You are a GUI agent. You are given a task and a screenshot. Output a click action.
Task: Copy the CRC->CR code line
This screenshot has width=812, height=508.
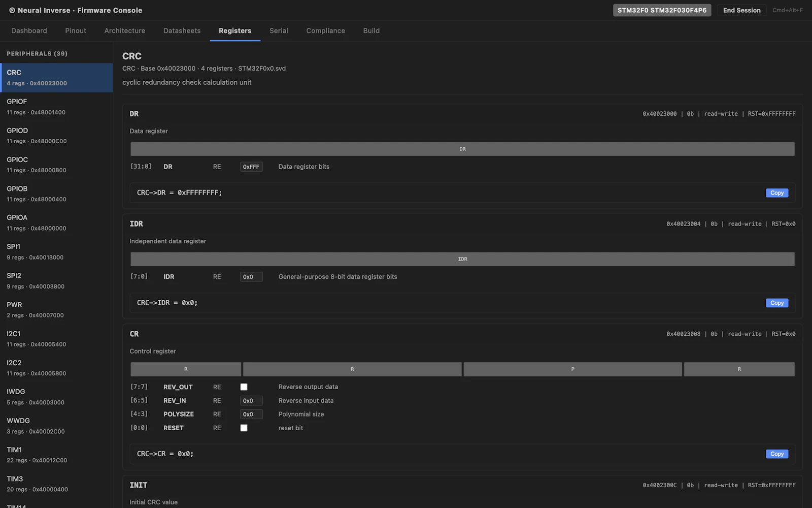click(x=777, y=454)
